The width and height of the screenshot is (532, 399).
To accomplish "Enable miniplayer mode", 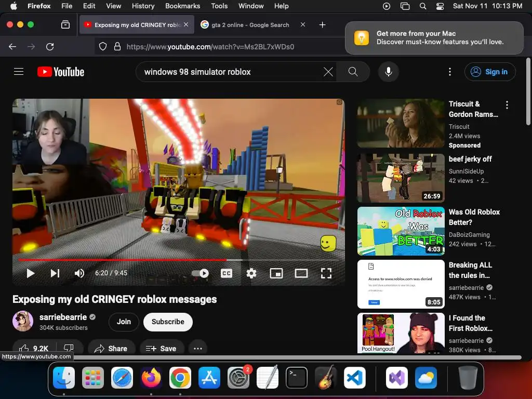I will [276, 273].
